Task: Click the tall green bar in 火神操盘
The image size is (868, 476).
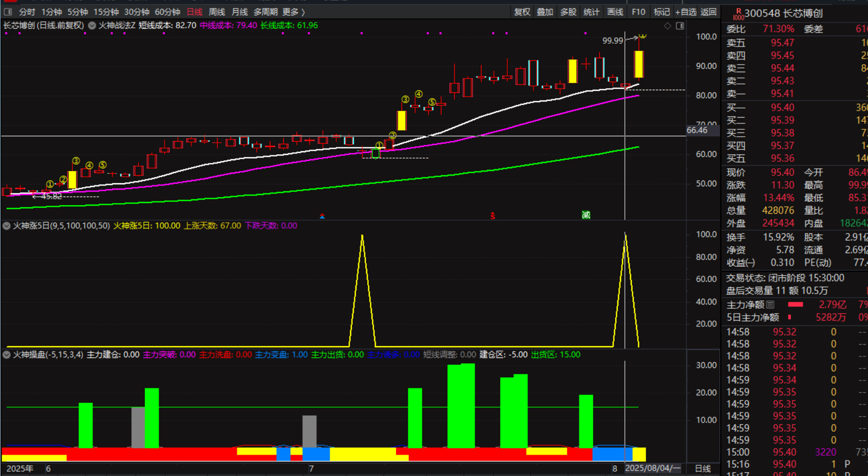Action: [461, 406]
